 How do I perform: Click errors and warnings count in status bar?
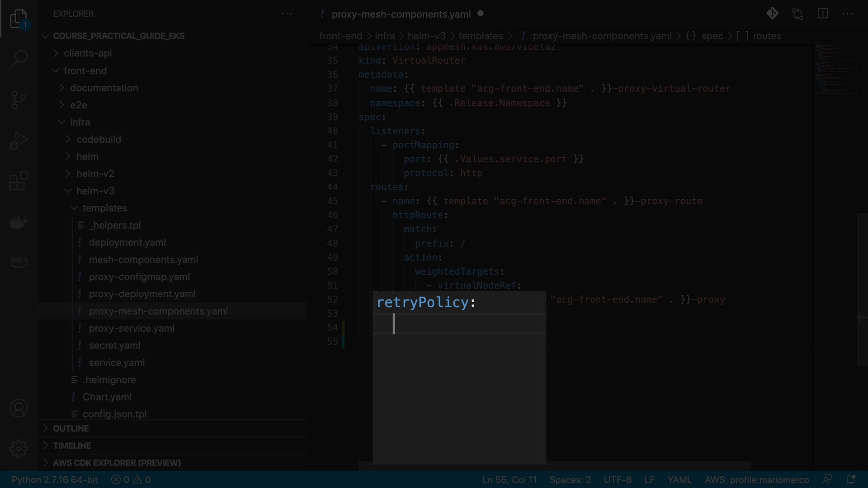tap(131, 480)
